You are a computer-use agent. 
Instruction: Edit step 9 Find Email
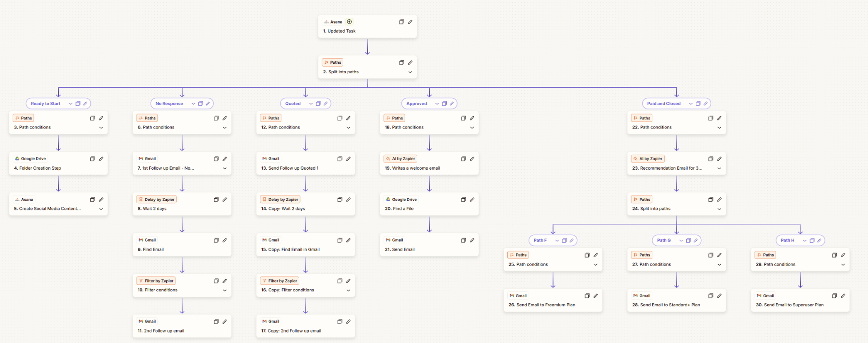pyautogui.click(x=225, y=240)
